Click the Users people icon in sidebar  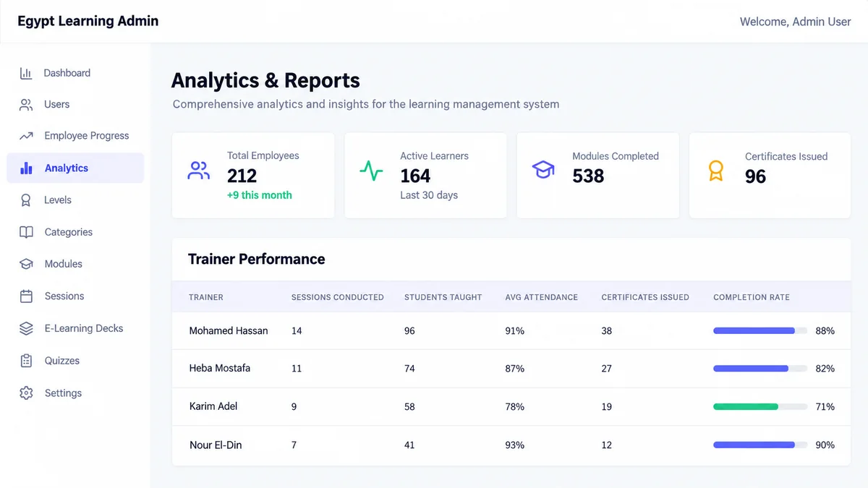tap(26, 105)
